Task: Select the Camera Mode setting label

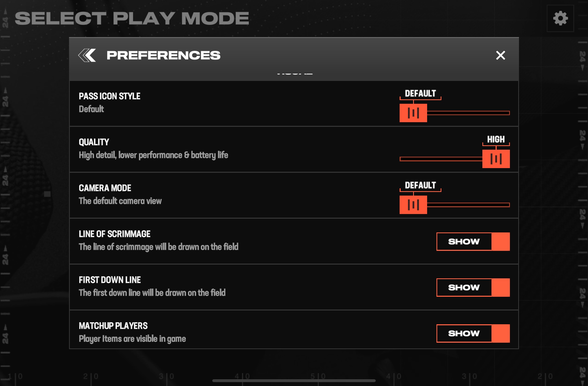Action: click(105, 188)
